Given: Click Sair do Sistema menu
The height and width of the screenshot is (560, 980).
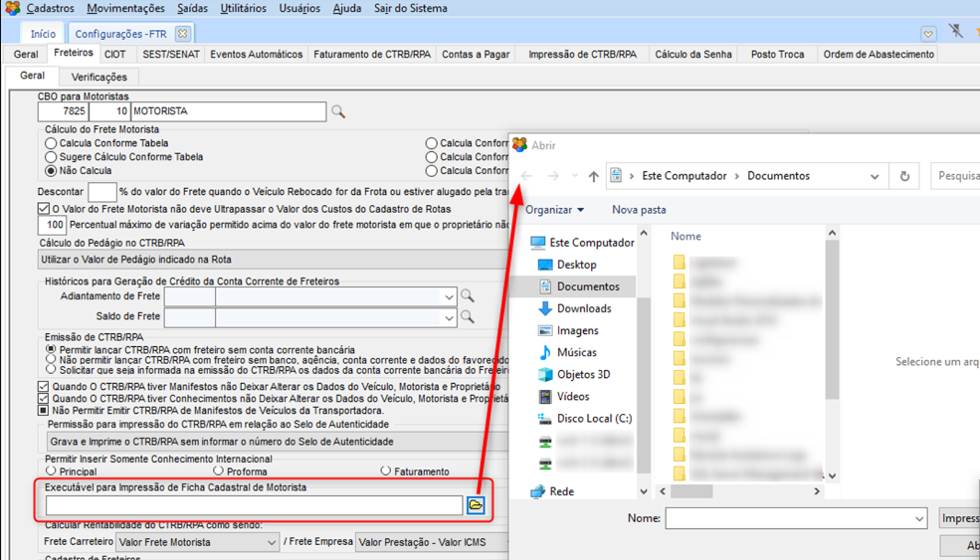Looking at the screenshot, I should point(411,8).
